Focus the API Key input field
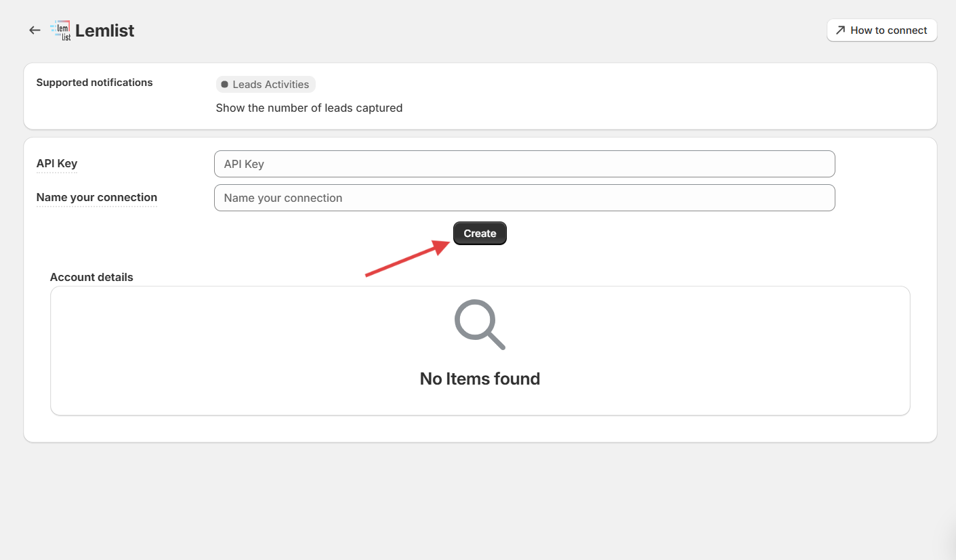The image size is (956, 560). [524, 164]
